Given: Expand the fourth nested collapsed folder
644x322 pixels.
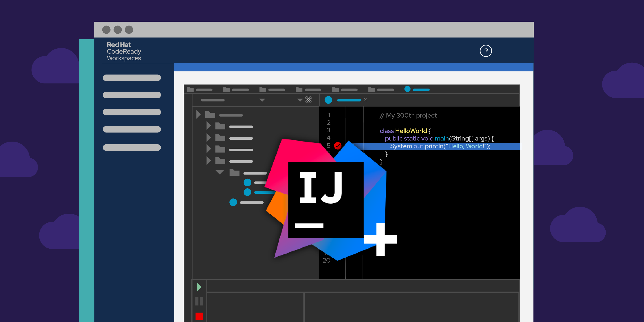Looking at the screenshot, I should pos(209,160).
